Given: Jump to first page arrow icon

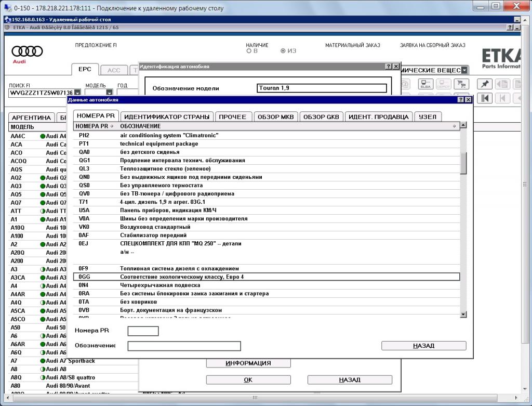Looking at the screenshot, I should click(485, 98).
